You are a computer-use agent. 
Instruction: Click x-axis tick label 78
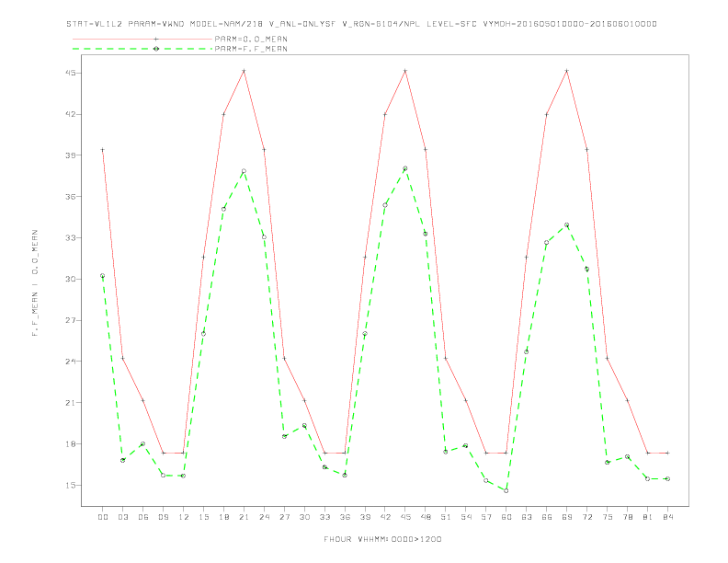pos(627,517)
